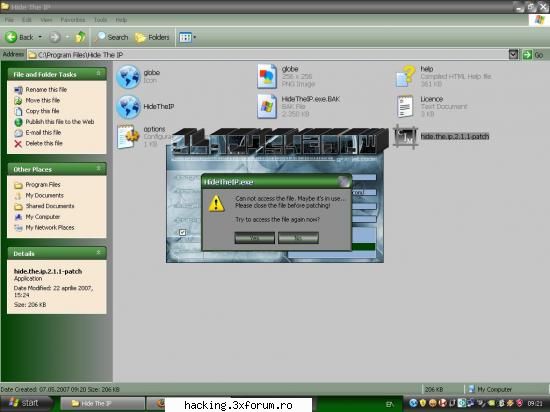Screen dimensions: 550x412
Task: Click the first system tray icon
Action: 413,403
